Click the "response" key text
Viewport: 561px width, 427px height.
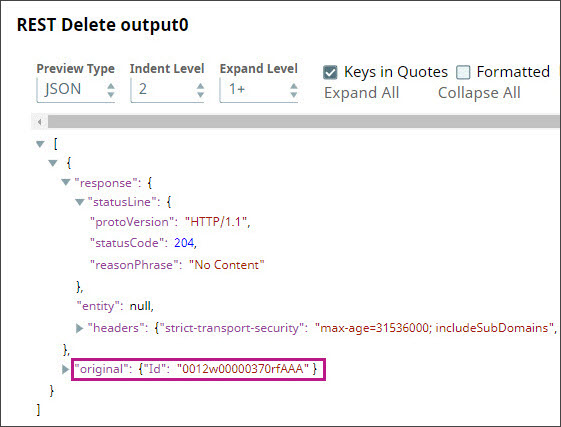106,183
